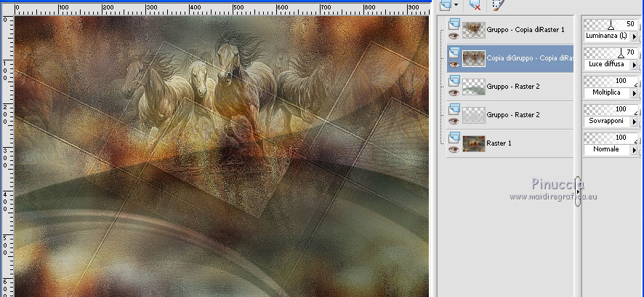Click the layer type icon of Gruppo - Copia diRaster 1
Viewport: 644px width, 297px height.
(x=454, y=24)
